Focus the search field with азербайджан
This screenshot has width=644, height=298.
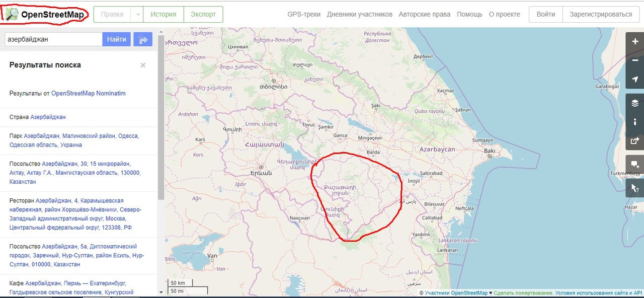pos(53,39)
